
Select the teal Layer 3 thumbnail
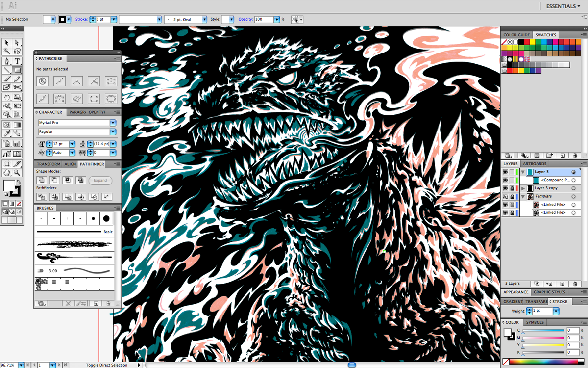point(531,172)
